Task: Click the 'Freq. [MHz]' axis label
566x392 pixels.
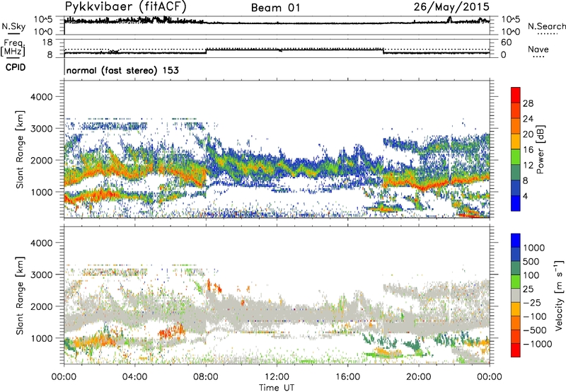Action: coord(13,47)
